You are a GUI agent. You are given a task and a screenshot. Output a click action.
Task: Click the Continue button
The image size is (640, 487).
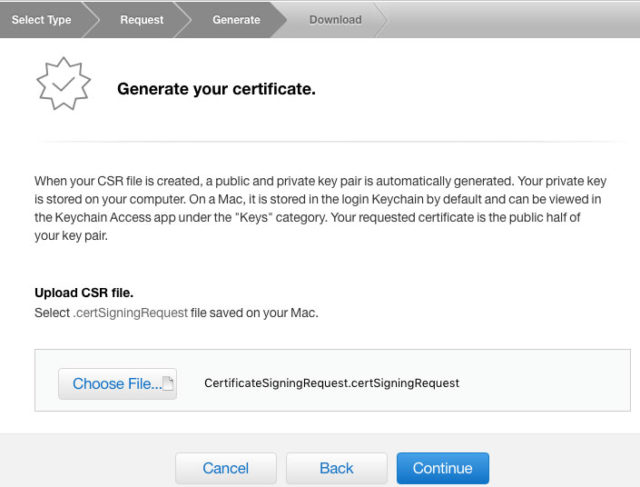[442, 468]
